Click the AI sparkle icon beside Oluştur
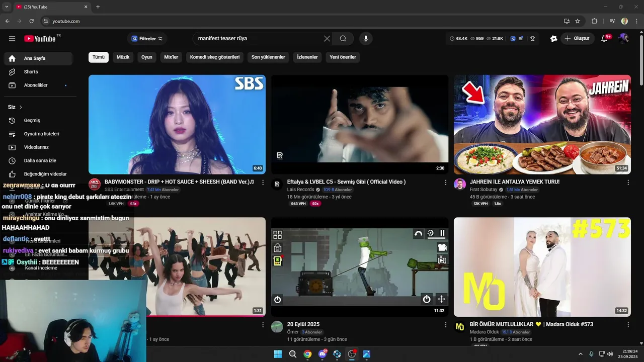Viewport: 644px width, 362px height. (554, 39)
